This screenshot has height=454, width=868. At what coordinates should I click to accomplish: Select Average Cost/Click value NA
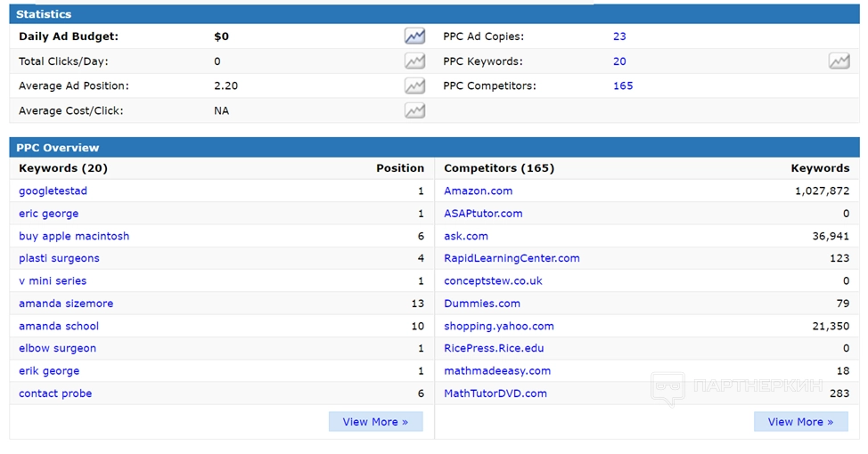pos(221,110)
